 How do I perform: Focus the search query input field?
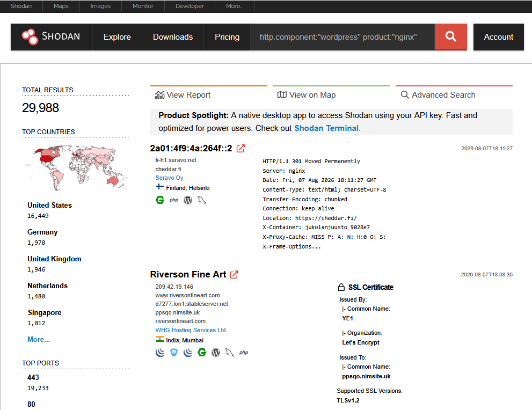coord(342,37)
